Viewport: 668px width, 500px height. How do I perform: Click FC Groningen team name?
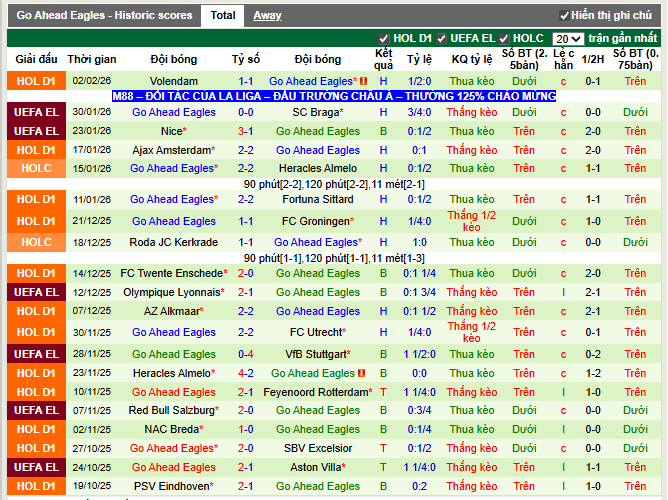tap(318, 221)
